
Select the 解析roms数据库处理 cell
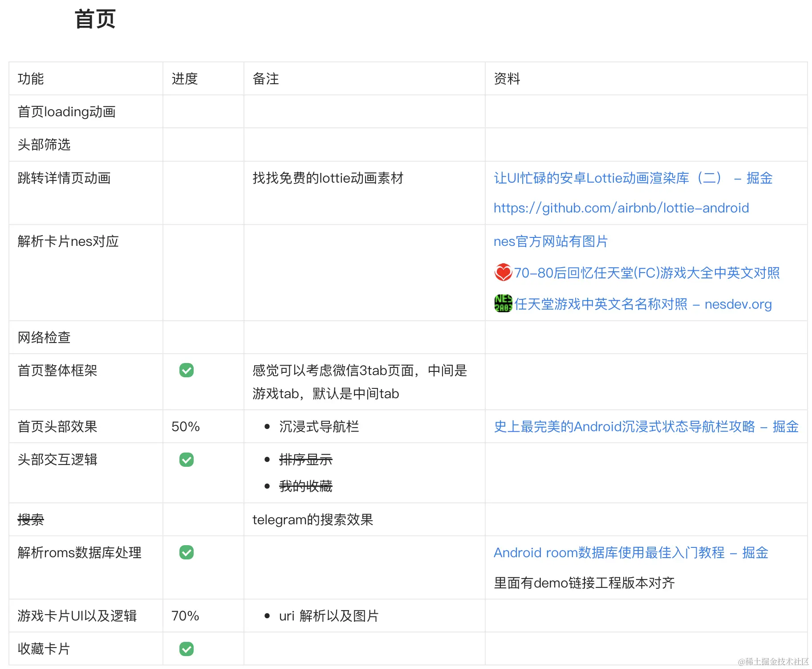pyautogui.click(x=86, y=567)
